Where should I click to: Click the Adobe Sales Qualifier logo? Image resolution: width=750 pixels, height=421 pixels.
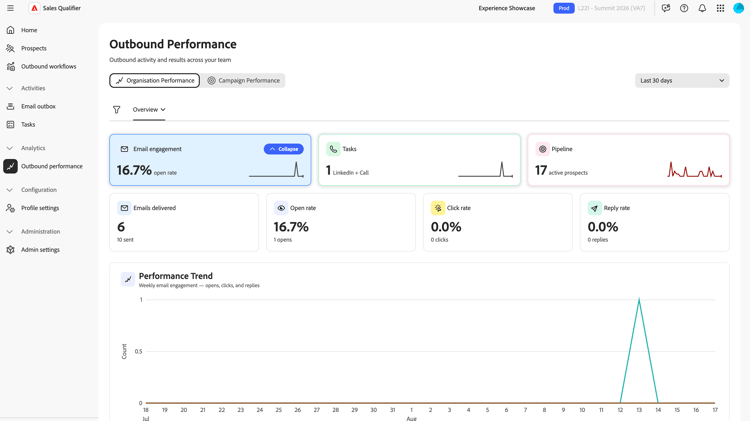34,8
